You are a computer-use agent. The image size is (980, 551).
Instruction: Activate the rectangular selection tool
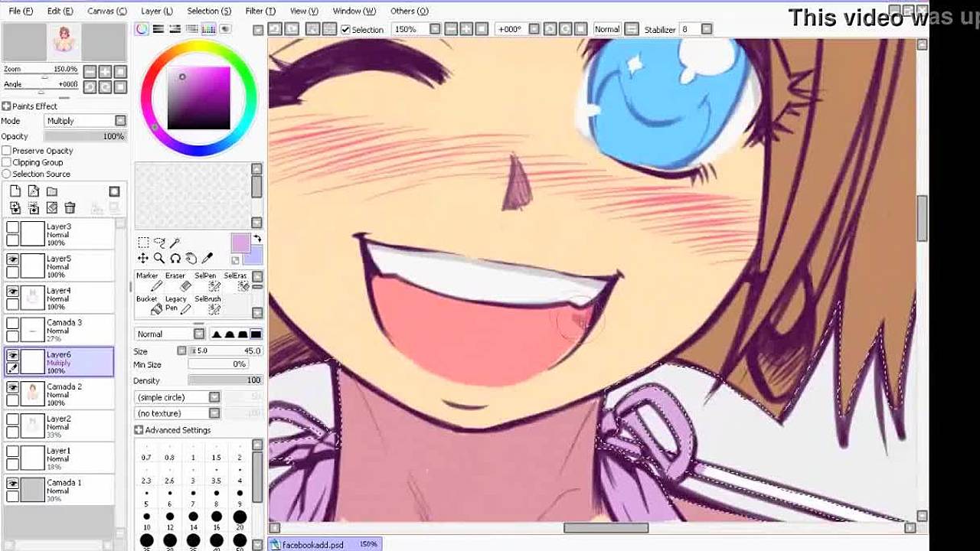point(143,243)
